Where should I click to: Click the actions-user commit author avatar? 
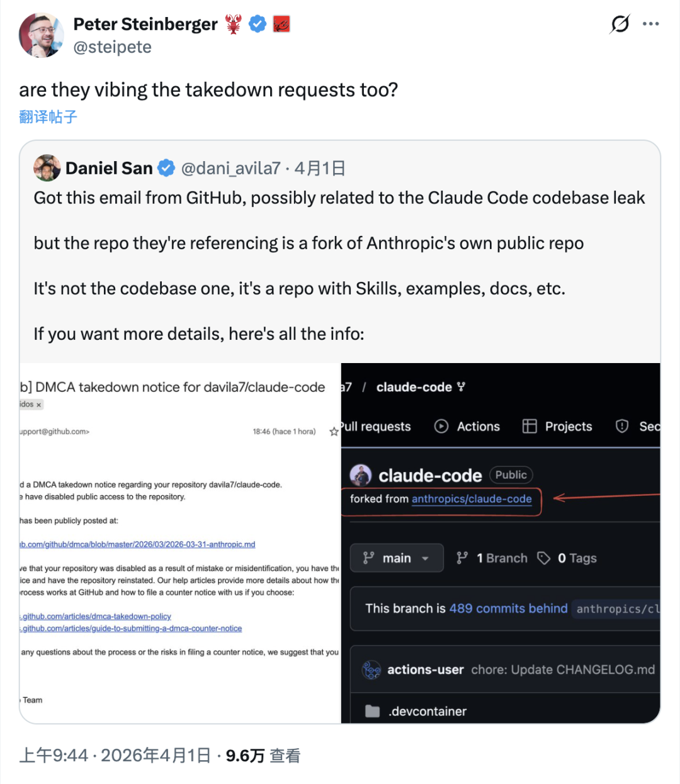(x=371, y=670)
